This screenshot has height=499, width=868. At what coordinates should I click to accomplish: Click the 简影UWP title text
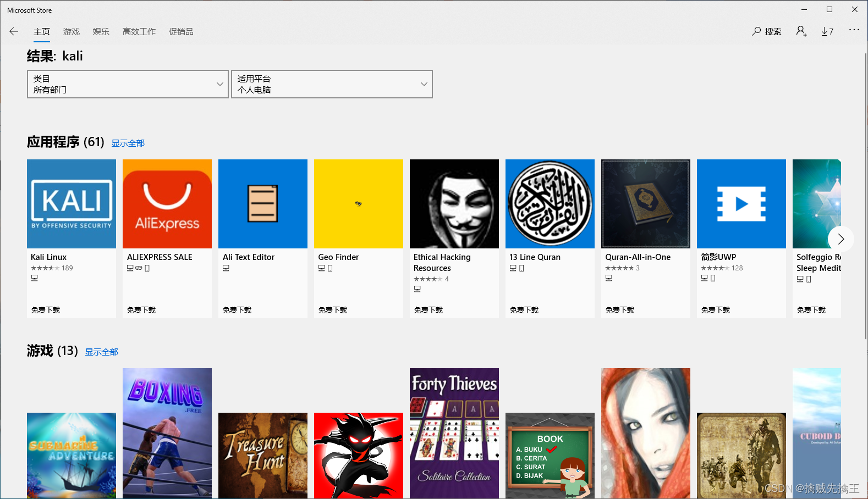click(718, 257)
